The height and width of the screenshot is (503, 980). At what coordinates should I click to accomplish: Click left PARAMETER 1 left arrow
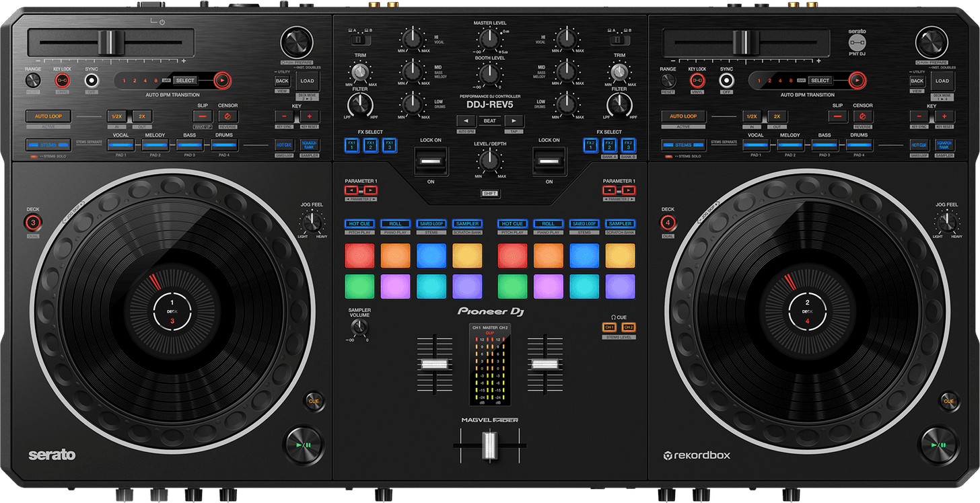point(353,191)
